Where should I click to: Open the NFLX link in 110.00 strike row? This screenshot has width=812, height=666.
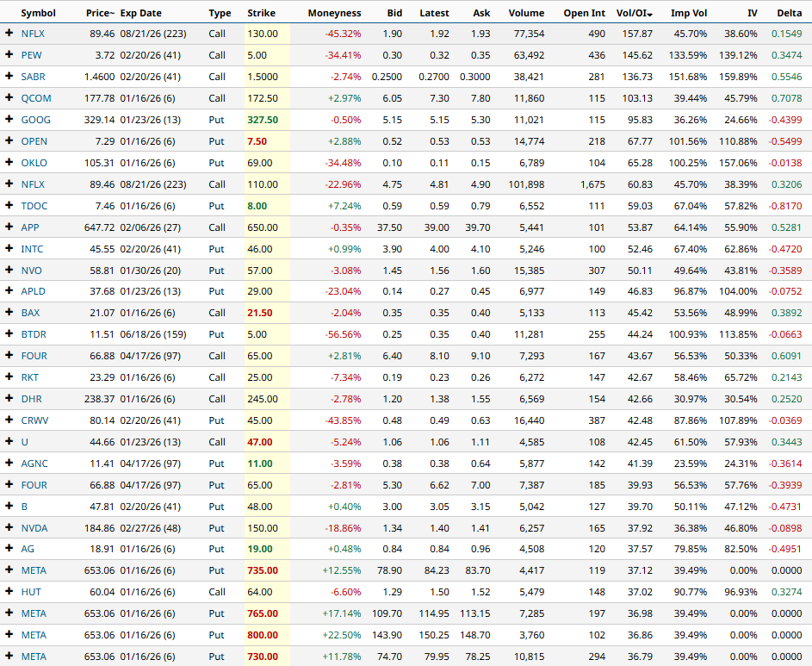[33, 184]
